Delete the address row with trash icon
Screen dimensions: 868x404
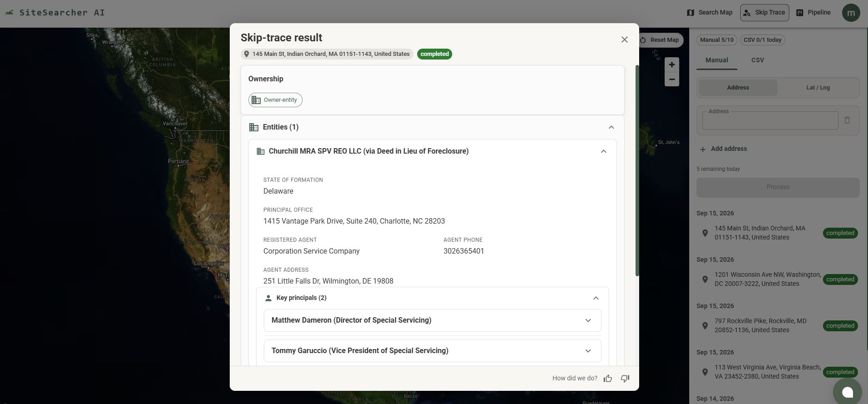(847, 120)
